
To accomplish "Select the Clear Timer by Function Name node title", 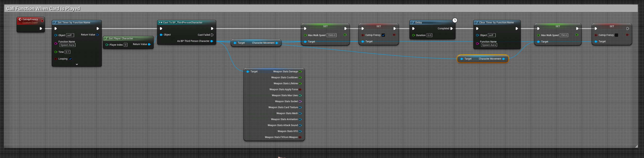I will tap(496, 22).
